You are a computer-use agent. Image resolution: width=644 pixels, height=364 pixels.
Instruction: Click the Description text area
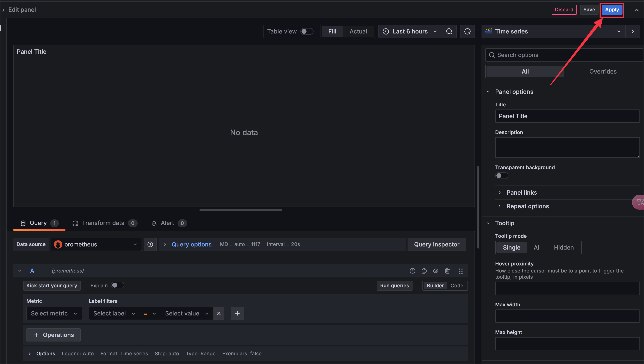(x=567, y=148)
